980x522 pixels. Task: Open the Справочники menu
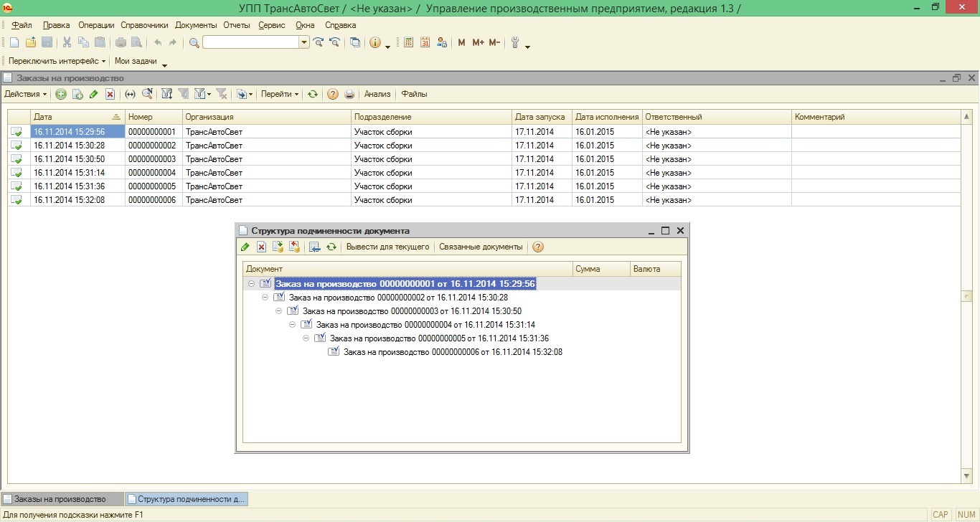pos(143,25)
